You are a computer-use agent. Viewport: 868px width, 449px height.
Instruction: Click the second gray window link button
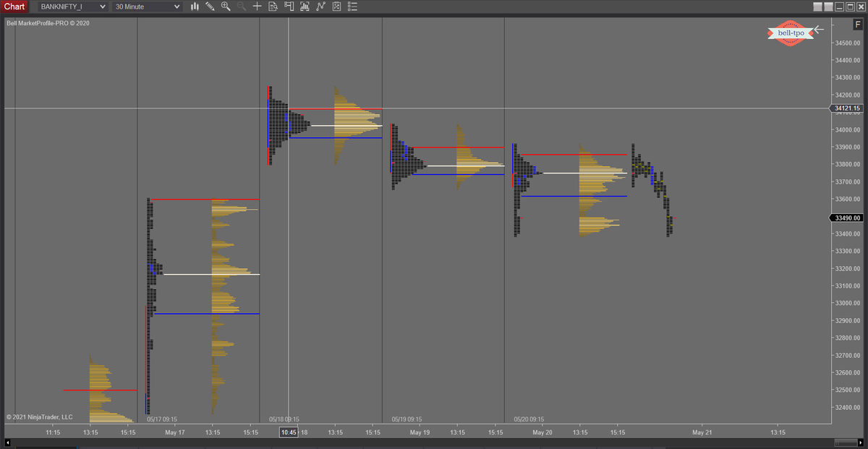[x=828, y=7]
